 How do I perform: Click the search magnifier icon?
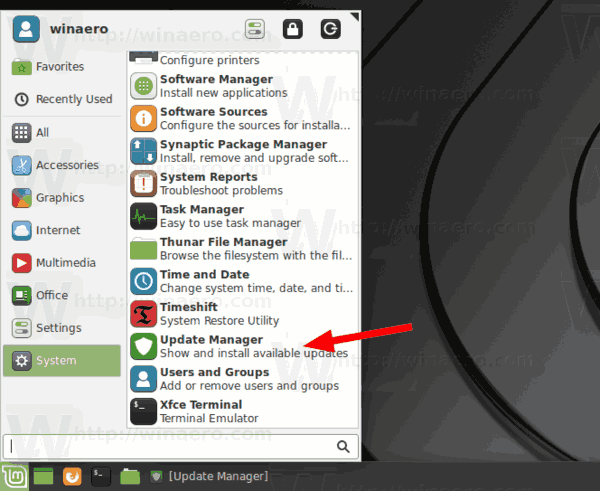(343, 446)
